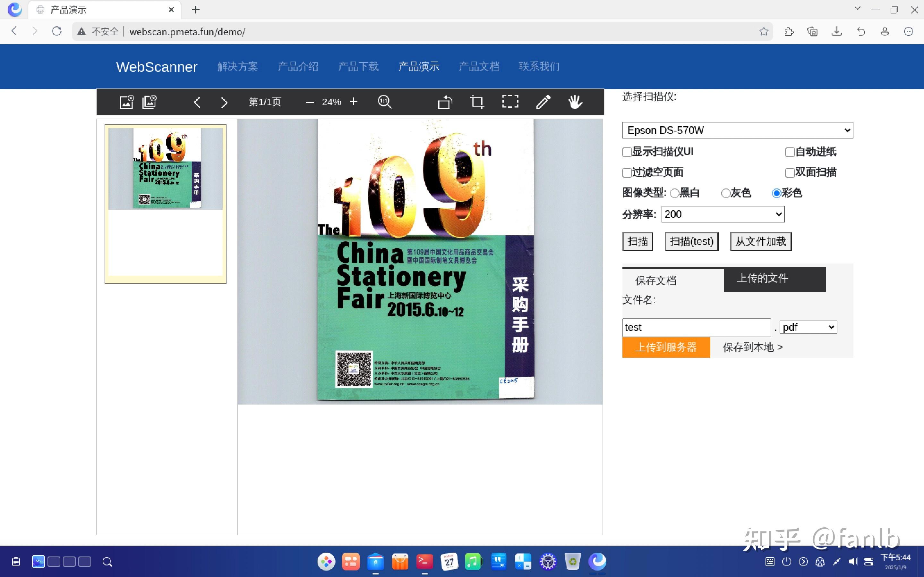This screenshot has height=577, width=924.
Task: Click the zoom out minus control
Action: click(x=309, y=102)
